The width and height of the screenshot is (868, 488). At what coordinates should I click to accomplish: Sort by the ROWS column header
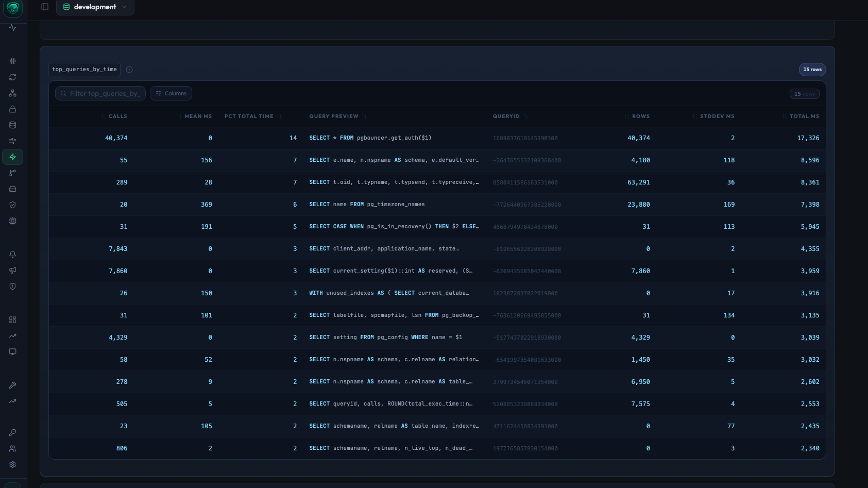coord(637,116)
